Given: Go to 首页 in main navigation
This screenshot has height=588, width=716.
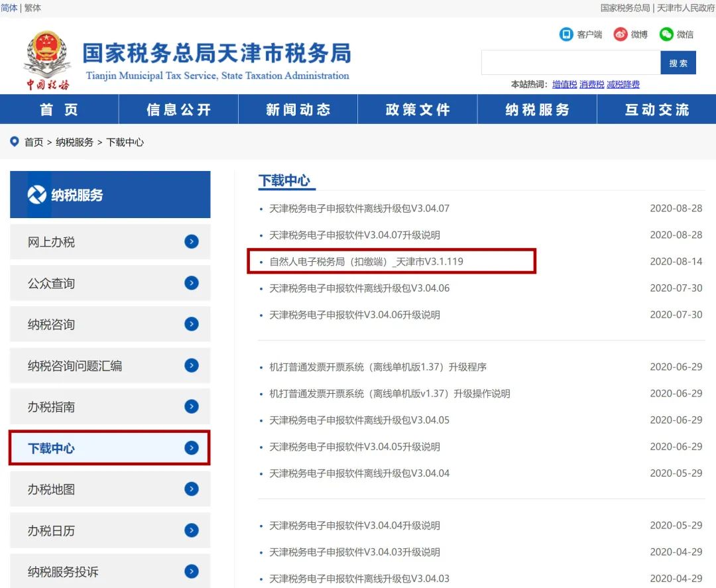Looking at the screenshot, I should coord(60,109).
